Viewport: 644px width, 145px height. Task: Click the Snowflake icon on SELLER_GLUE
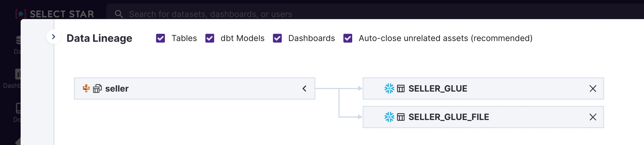389,88
